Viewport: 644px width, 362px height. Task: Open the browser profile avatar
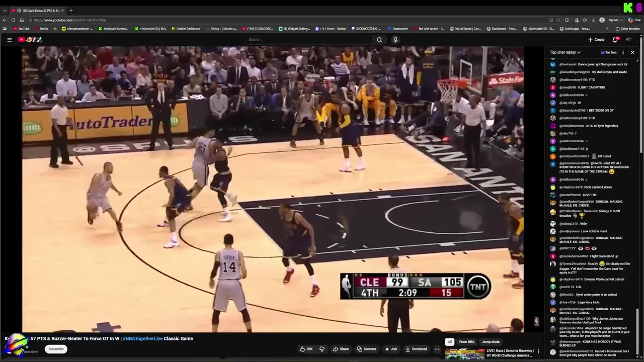(x=602, y=20)
